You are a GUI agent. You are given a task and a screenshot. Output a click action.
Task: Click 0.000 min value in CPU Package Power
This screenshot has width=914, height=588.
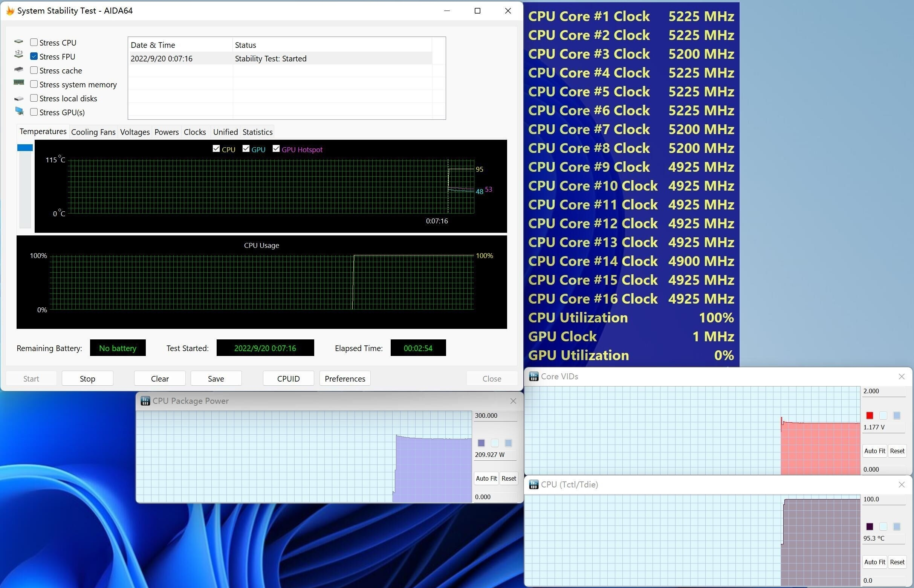pos(495,497)
